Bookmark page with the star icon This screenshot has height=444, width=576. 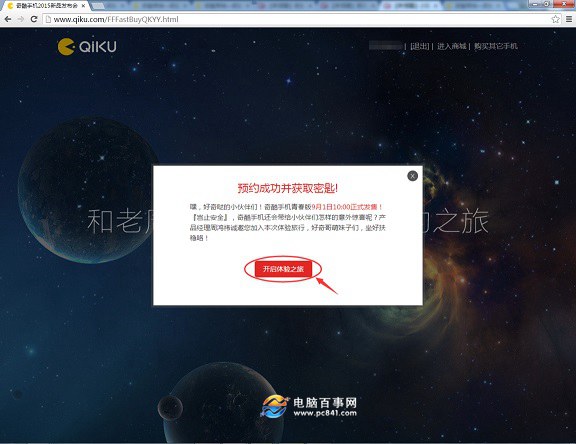coord(555,19)
